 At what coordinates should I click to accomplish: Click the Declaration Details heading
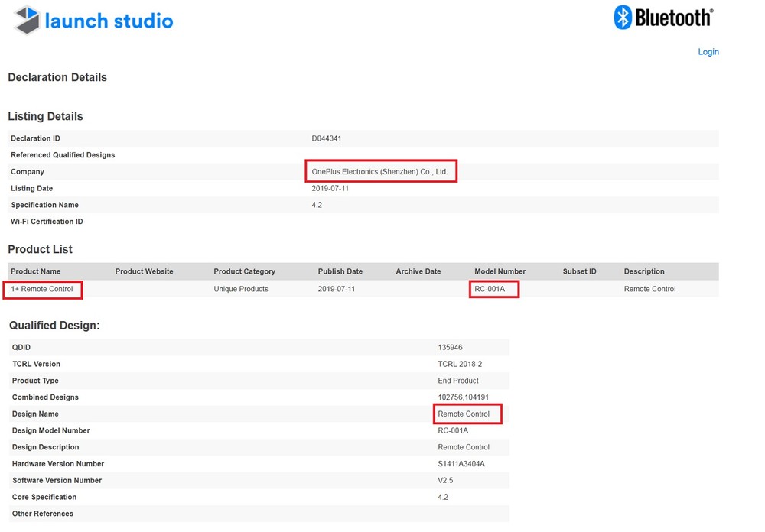(57, 77)
